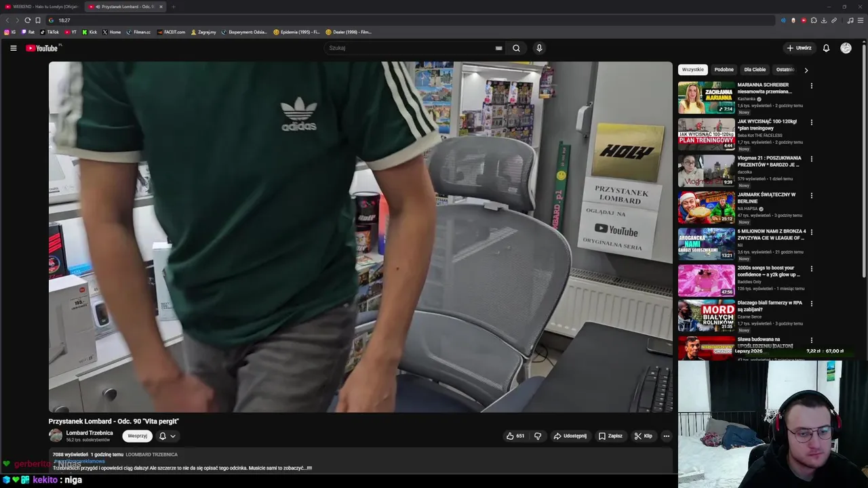The height and width of the screenshot is (488, 868).
Task: Open the Kick bookmark
Action: pos(90,32)
